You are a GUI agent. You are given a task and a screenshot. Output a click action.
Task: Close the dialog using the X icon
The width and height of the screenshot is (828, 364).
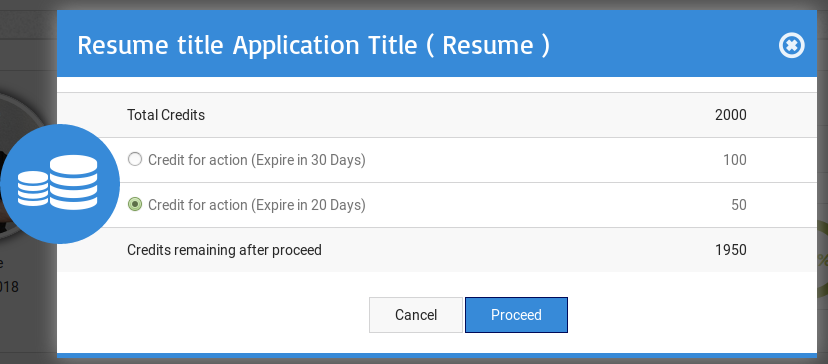(791, 45)
